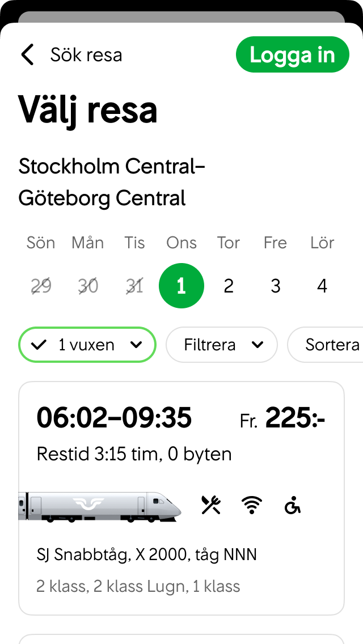Click the selected date 1 circle
The height and width of the screenshot is (644, 363).
pos(181,286)
